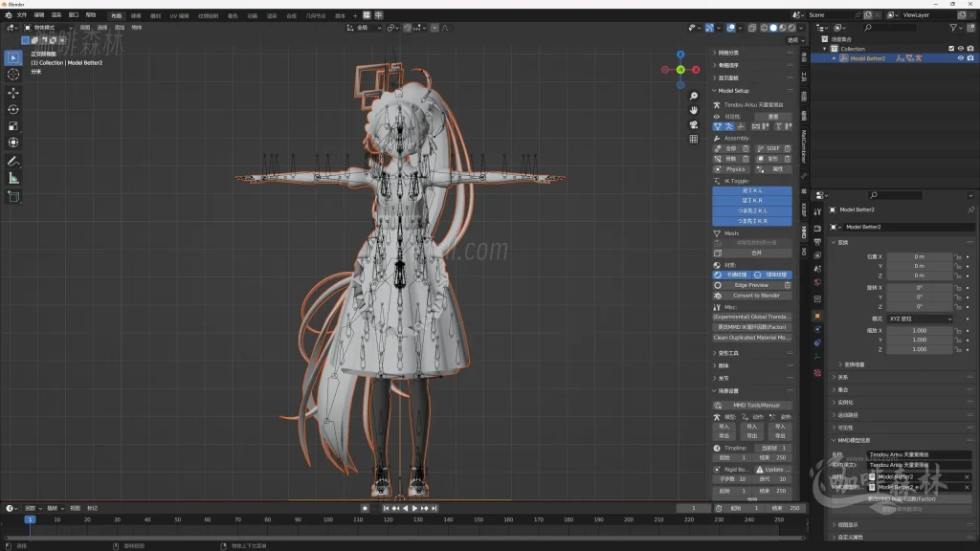Click the magnifier zoom icon beside the viewport
Image resolution: width=980 pixels, height=551 pixels.
tap(692, 97)
